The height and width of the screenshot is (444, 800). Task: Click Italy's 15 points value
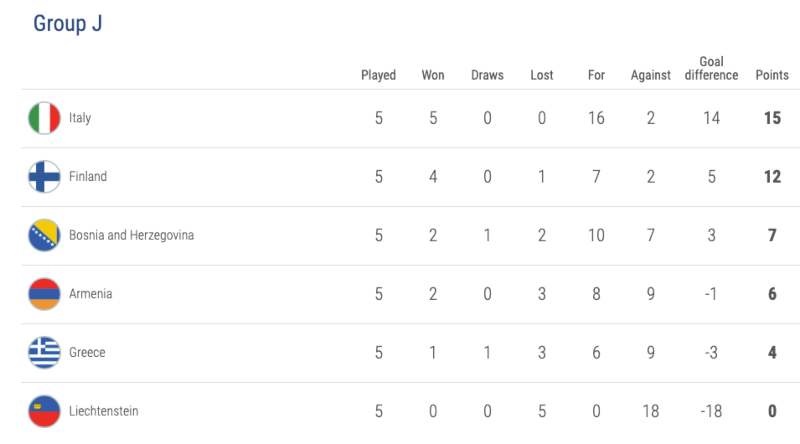click(772, 118)
